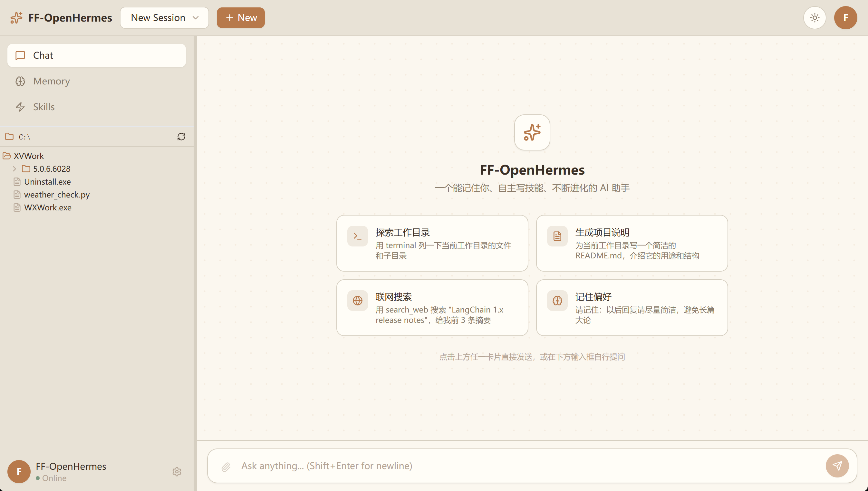Viewport: 868px width, 491px height.
Task: Open the user avatar F in top right
Action: click(x=845, y=17)
